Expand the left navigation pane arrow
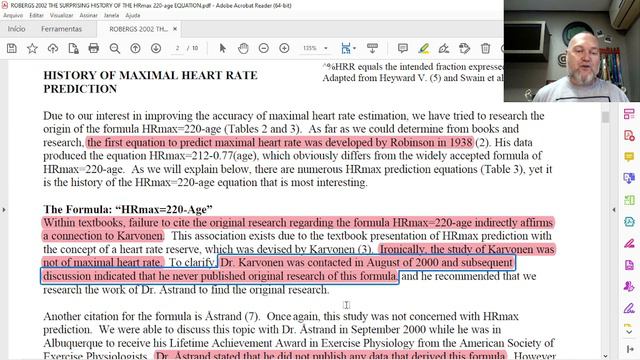Image resolution: width=640 pixels, height=360 pixels. 4,210
